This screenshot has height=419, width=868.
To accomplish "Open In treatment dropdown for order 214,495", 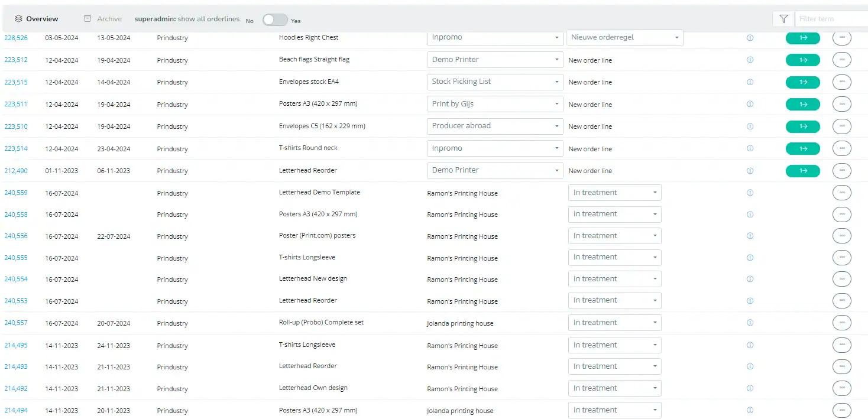I will (x=615, y=345).
